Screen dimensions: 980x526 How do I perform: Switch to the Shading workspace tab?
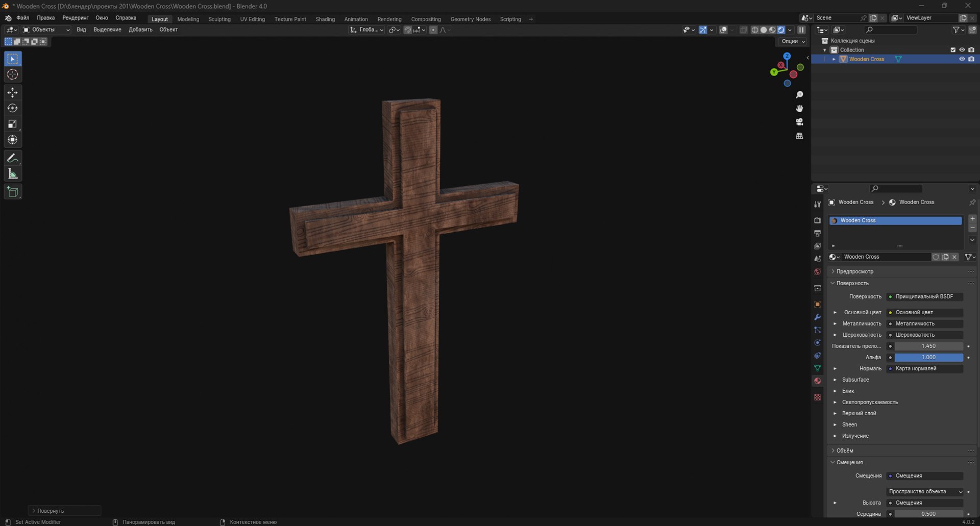point(325,19)
